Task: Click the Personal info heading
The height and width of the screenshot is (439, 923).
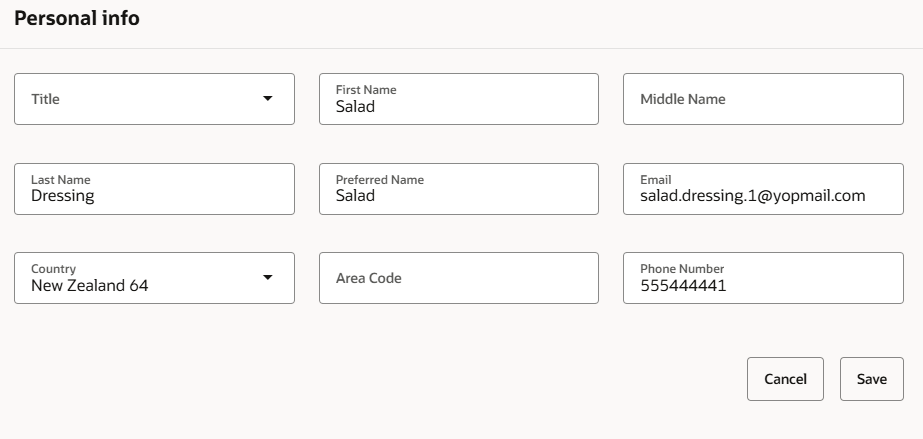Action: [77, 19]
